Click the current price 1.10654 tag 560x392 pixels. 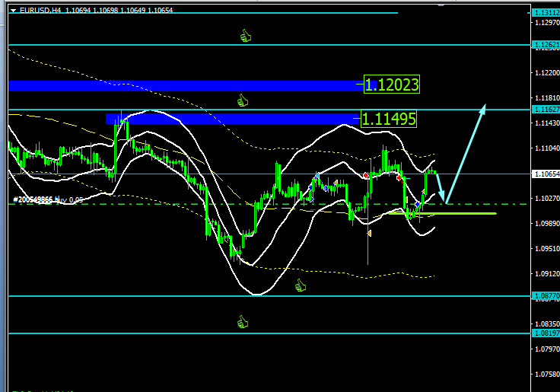tap(544, 174)
